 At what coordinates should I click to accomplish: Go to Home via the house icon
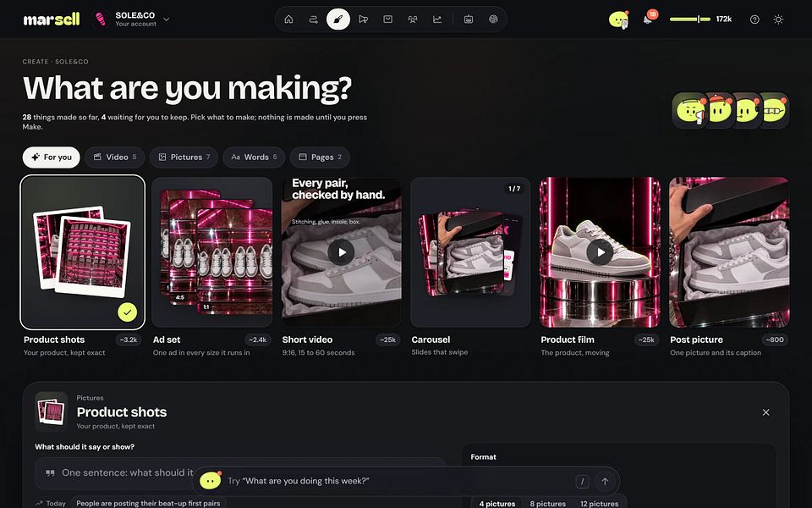(289, 19)
